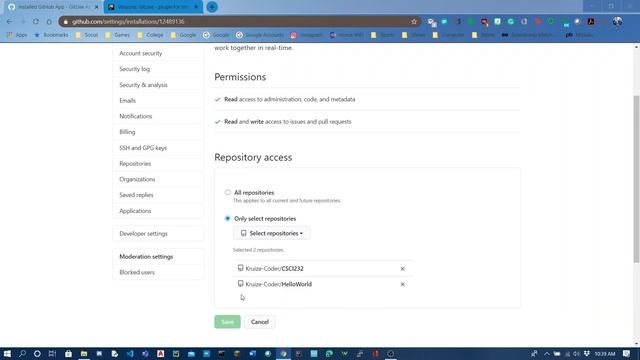Screen dimensions: 640x360
Task: Open SSH and GPG keys settings
Action: (x=143, y=148)
